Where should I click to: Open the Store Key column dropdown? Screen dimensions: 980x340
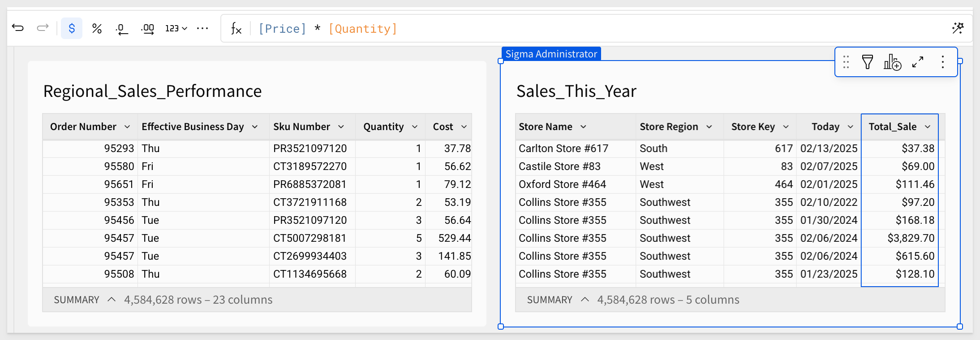[786, 127]
